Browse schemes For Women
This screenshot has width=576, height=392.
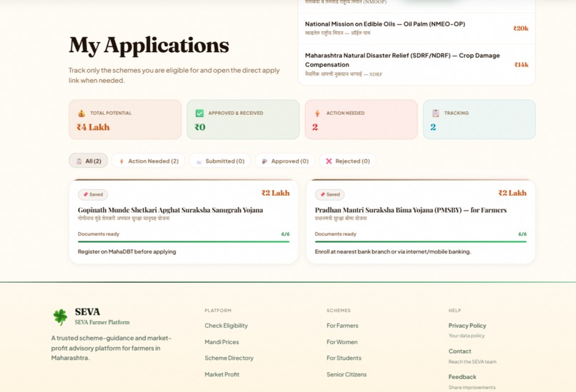coord(342,342)
